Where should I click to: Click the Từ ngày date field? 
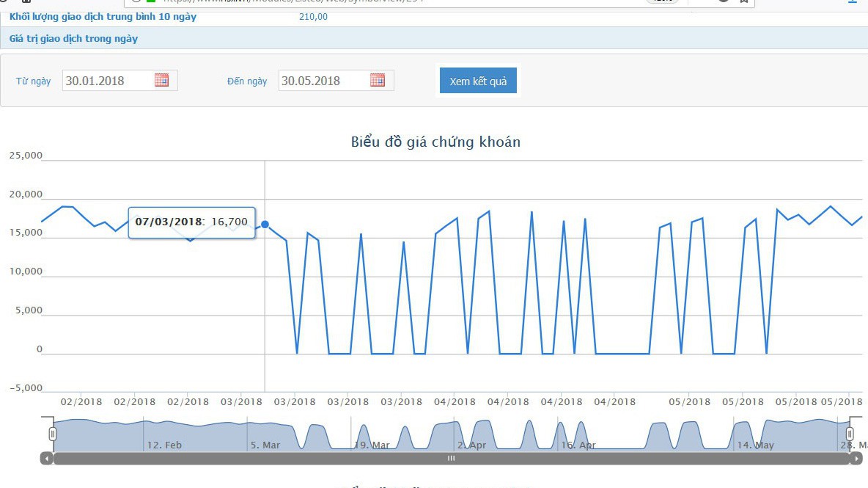[x=106, y=81]
